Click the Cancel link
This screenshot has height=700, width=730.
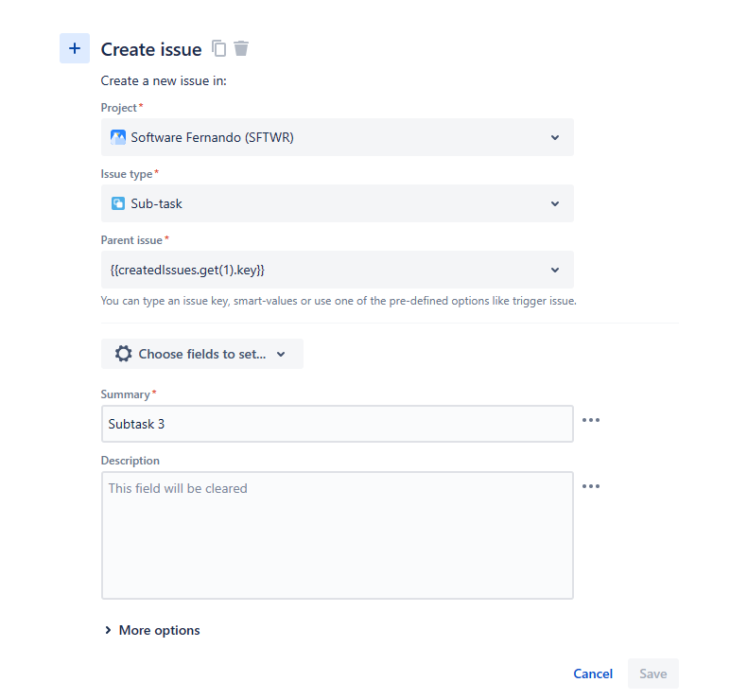(x=593, y=674)
